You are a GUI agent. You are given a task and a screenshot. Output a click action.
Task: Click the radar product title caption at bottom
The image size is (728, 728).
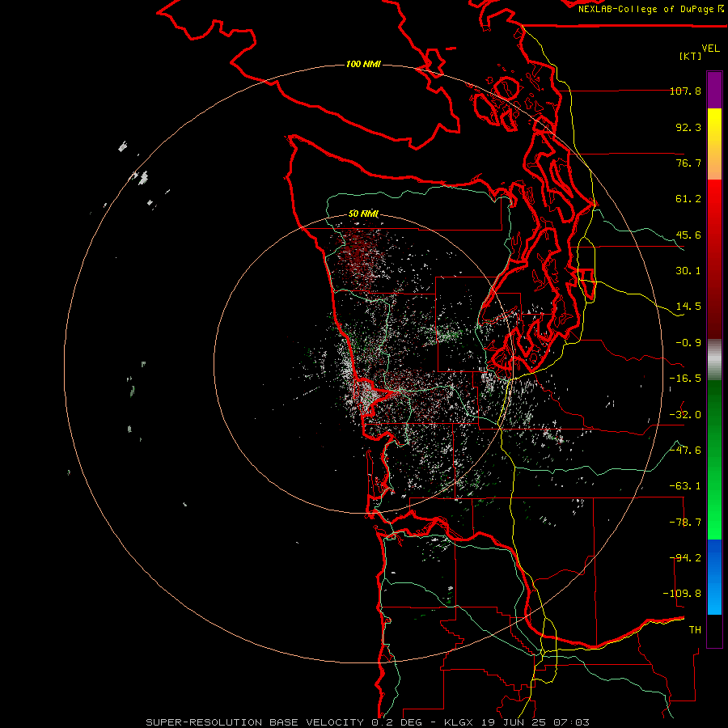point(368,722)
